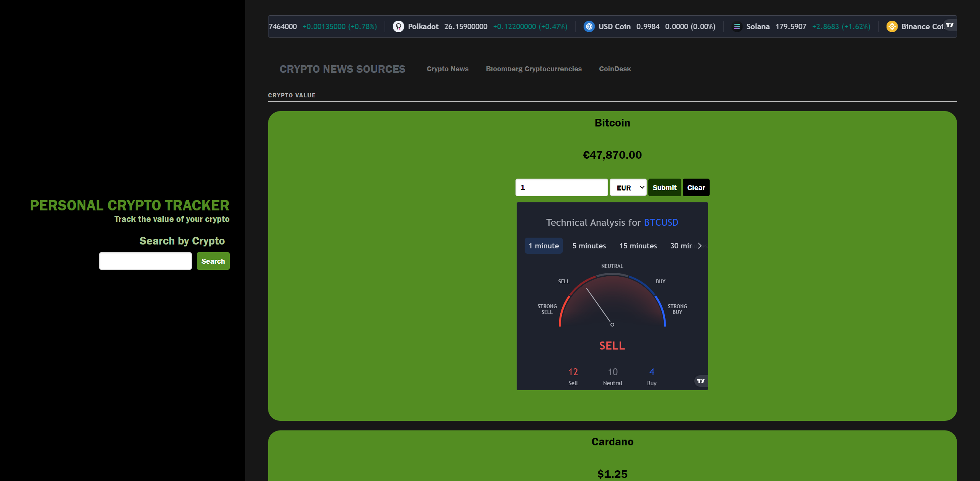Click the Binance Coin icon in ticker
This screenshot has height=481, width=980.
pyautogui.click(x=892, y=26)
